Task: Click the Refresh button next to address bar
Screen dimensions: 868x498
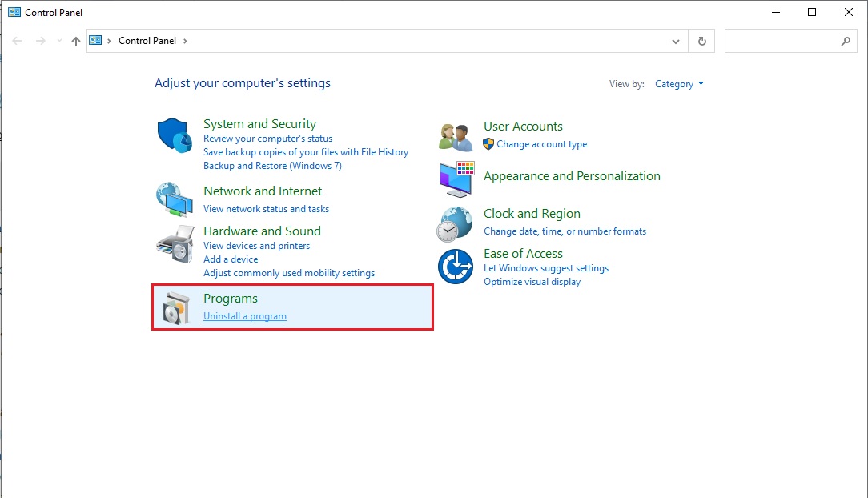Action: tap(702, 41)
